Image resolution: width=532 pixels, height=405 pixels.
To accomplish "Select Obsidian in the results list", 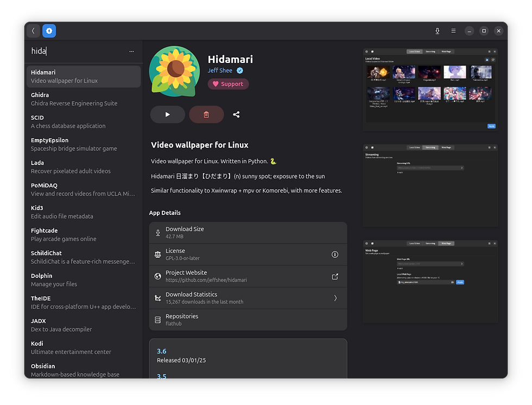I will coord(84,370).
